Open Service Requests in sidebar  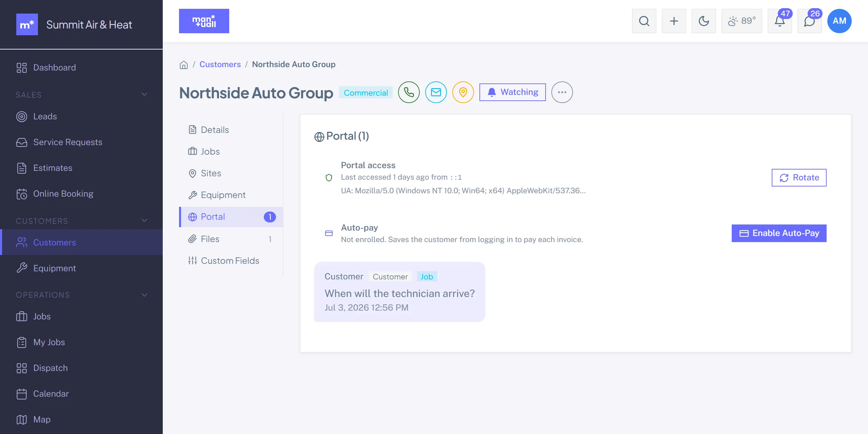[81, 142]
